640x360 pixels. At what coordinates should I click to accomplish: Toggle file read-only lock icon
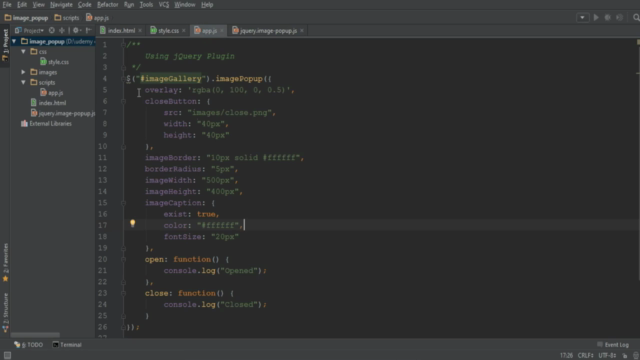[625, 356]
